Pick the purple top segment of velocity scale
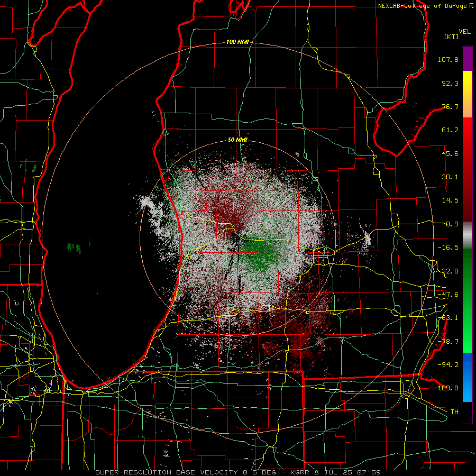 [467, 59]
